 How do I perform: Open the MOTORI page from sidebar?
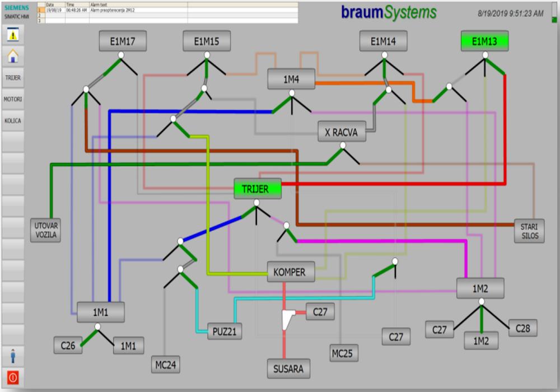tap(12, 99)
